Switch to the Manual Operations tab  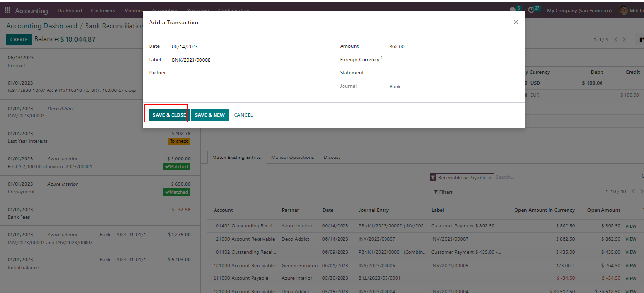292,158
